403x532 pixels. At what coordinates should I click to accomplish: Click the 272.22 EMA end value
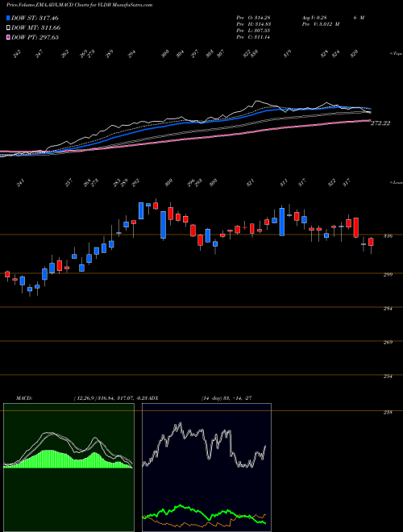380,123
